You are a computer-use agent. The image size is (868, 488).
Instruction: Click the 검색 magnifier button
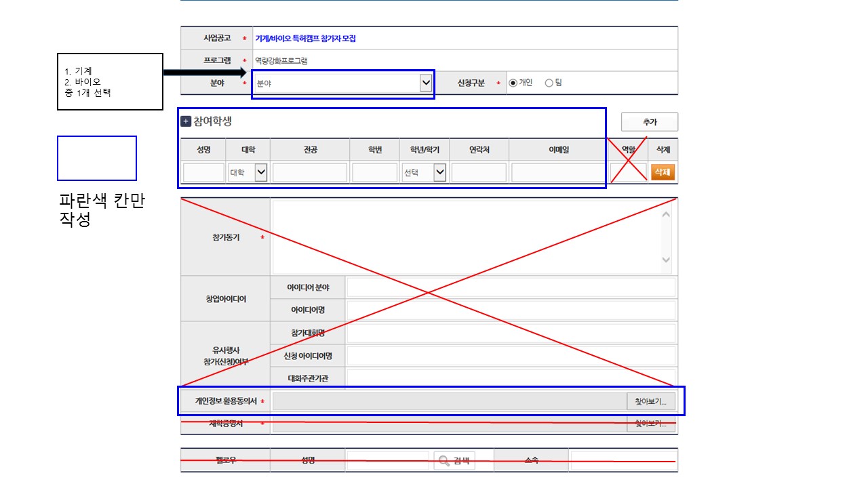454,461
